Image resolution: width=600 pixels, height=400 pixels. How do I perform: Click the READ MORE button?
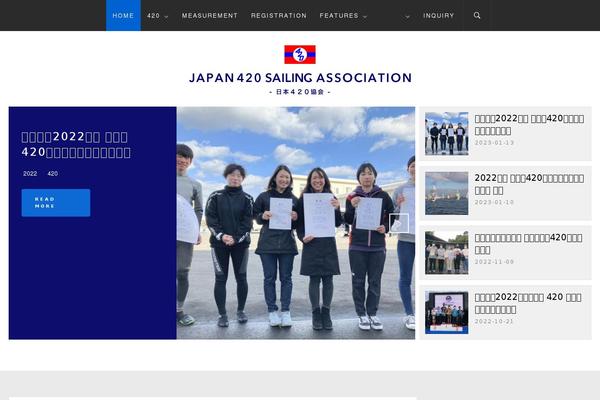(56, 202)
